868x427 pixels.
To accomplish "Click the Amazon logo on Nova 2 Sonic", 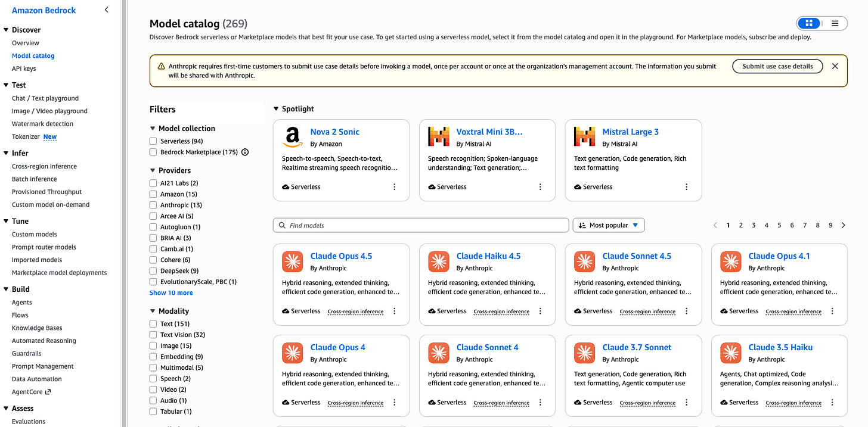I will click(293, 138).
